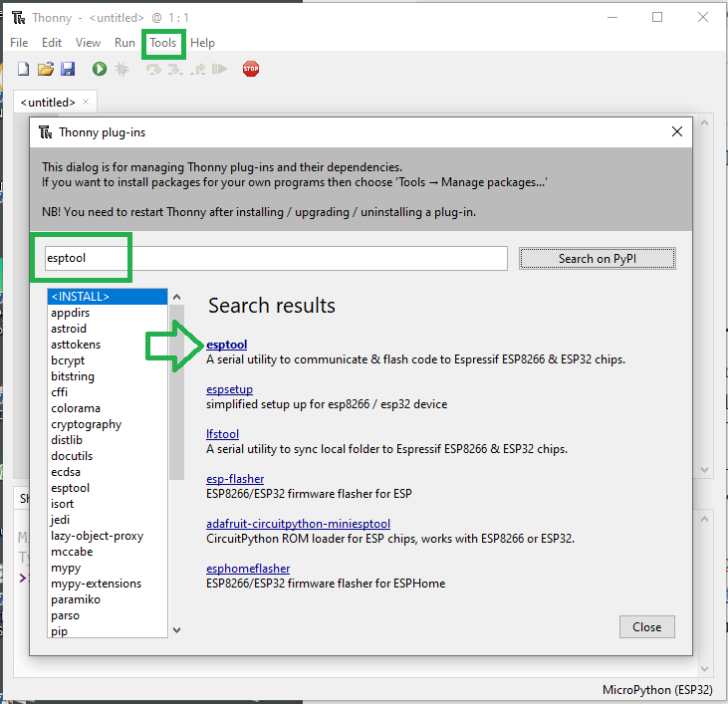Image resolution: width=728 pixels, height=704 pixels.
Task: Open the esptool search result link
Action: coord(227,345)
